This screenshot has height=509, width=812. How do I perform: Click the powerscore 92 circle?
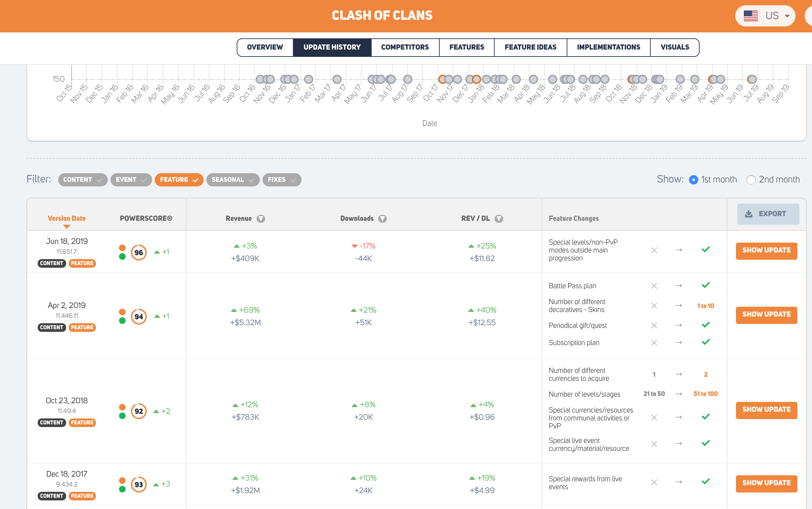click(x=139, y=411)
